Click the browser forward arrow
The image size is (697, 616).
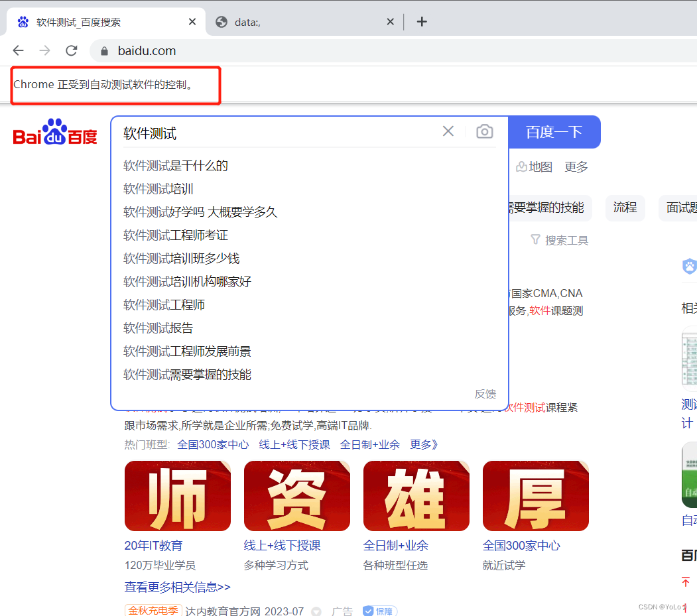pos(44,50)
